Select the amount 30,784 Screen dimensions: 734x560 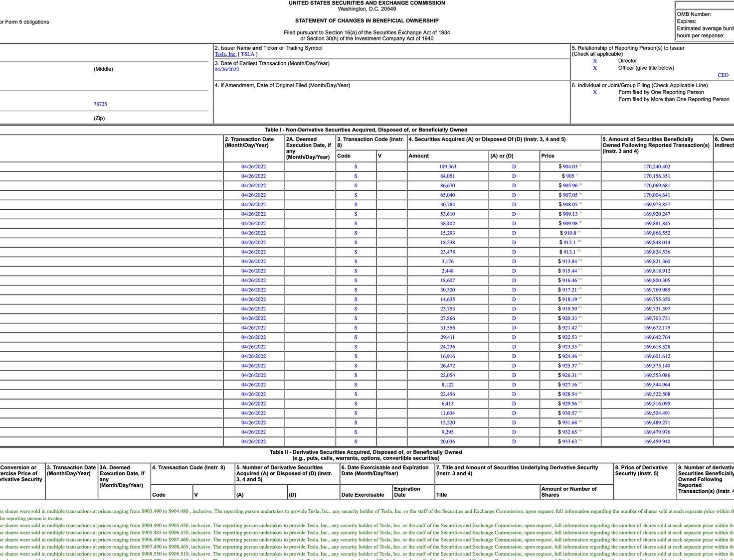pos(448,205)
